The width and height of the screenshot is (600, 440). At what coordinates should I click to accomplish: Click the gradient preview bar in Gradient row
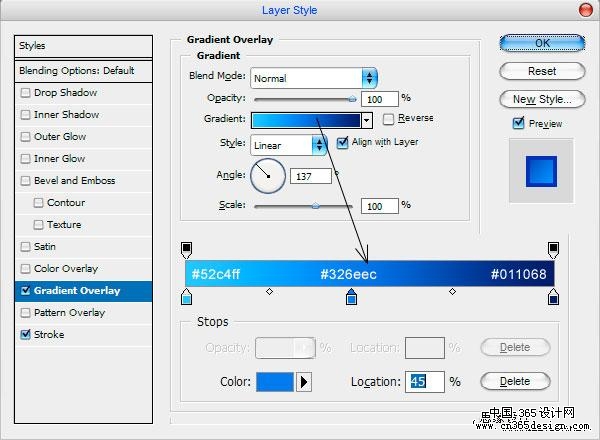(x=306, y=121)
